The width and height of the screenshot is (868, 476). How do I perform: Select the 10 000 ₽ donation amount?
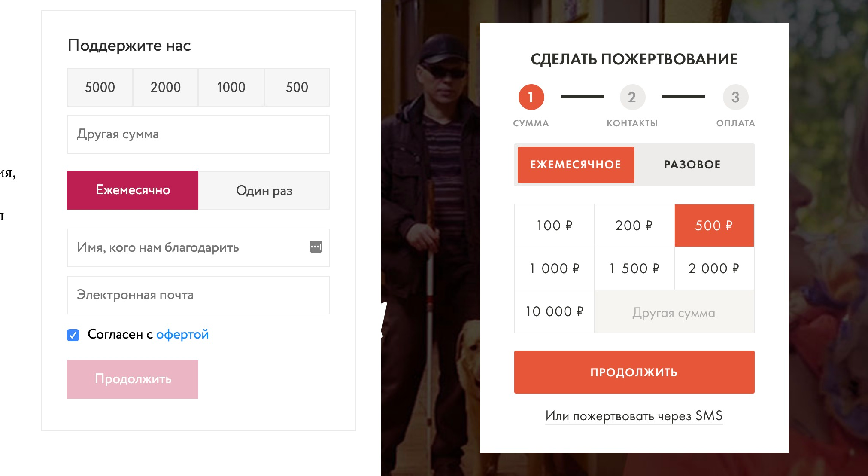click(x=554, y=311)
